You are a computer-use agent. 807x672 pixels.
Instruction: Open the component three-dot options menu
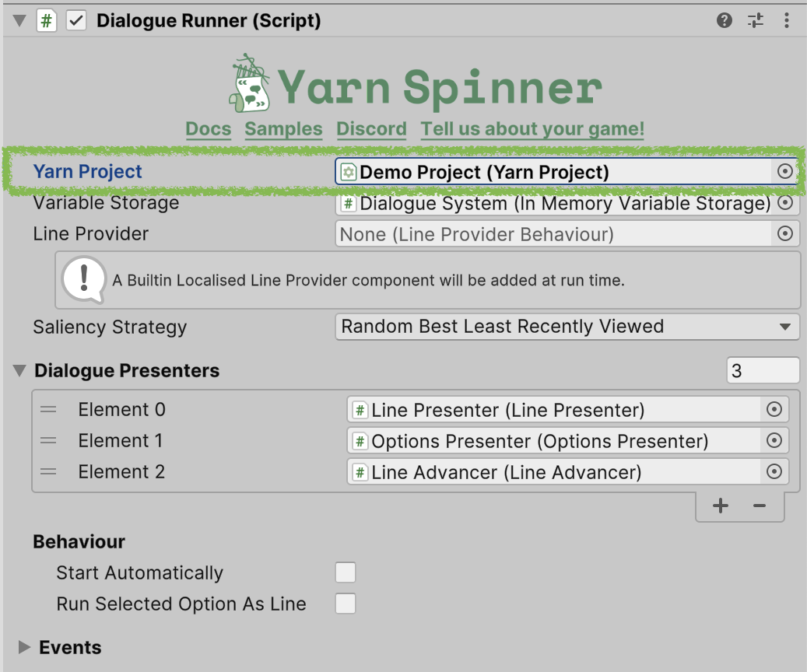point(787,21)
